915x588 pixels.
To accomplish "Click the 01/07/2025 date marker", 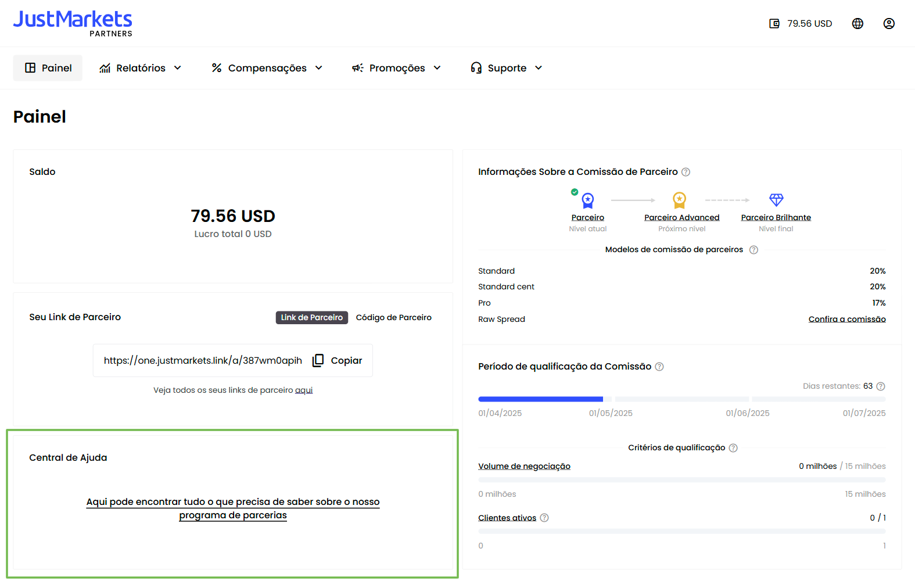I will pos(864,413).
